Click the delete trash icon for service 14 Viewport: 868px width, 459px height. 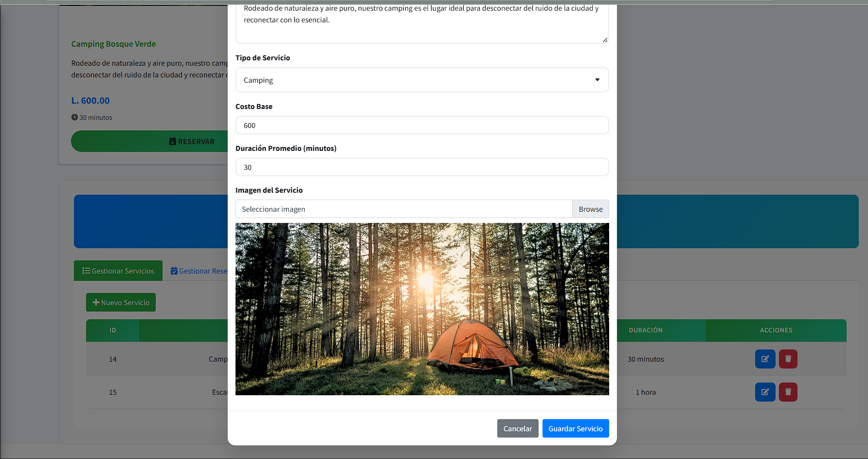(788, 359)
